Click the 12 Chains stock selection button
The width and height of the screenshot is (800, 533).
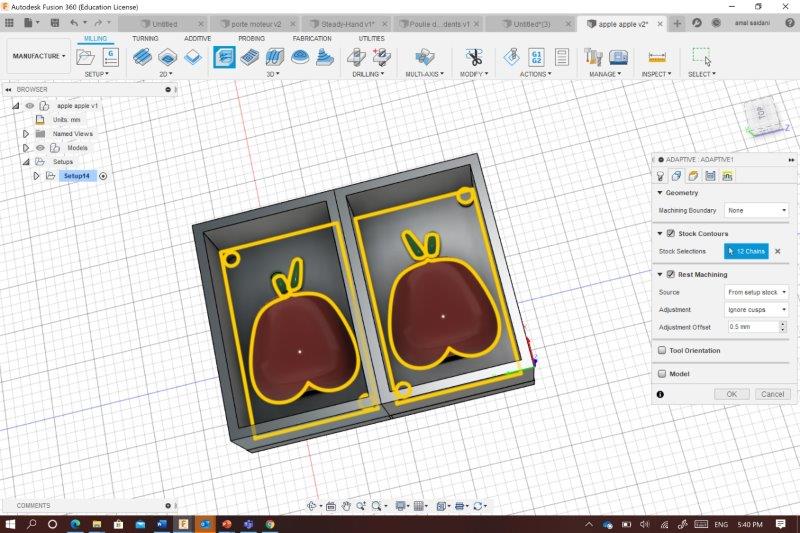point(746,251)
